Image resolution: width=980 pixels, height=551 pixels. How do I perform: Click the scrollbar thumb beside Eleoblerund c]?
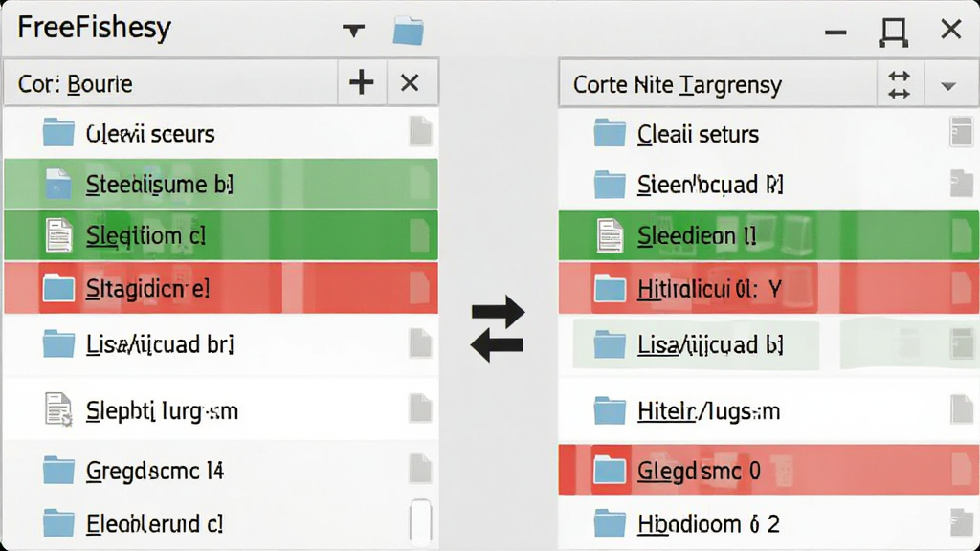point(421,519)
